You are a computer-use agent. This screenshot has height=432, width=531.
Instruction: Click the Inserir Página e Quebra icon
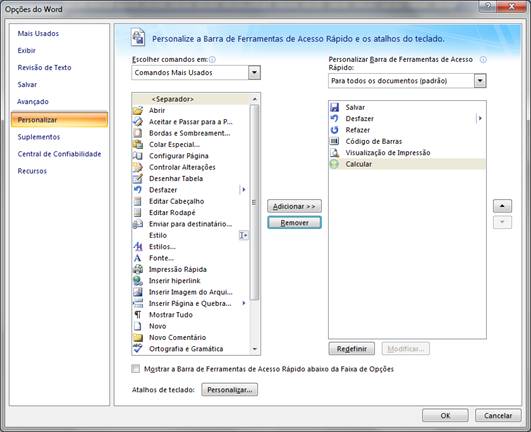(x=137, y=303)
